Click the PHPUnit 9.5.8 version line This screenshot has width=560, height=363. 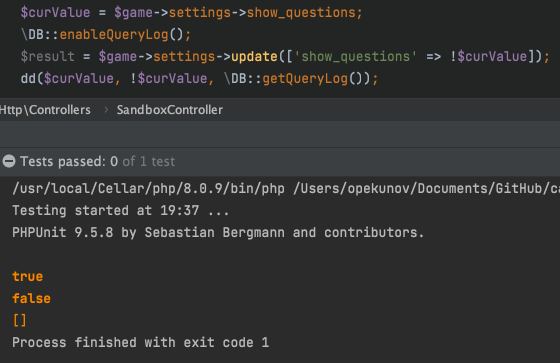click(218, 233)
